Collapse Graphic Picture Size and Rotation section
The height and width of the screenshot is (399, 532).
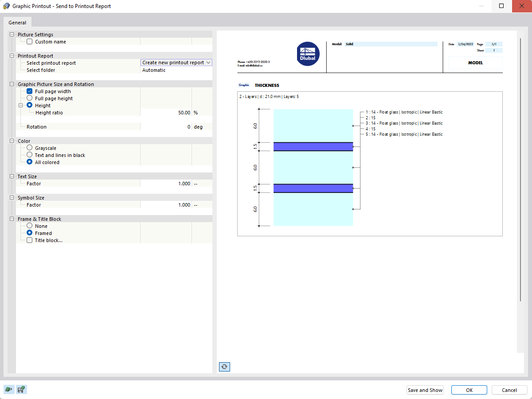(x=12, y=84)
